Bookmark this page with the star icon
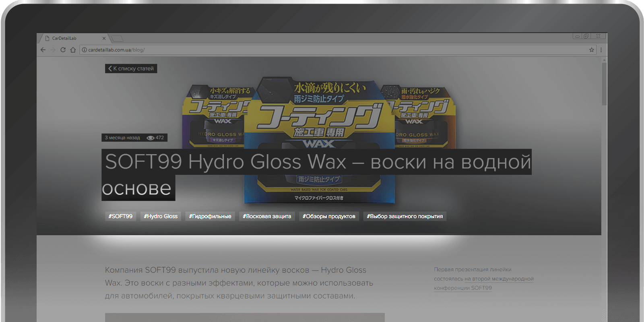644x322 pixels. (591, 50)
